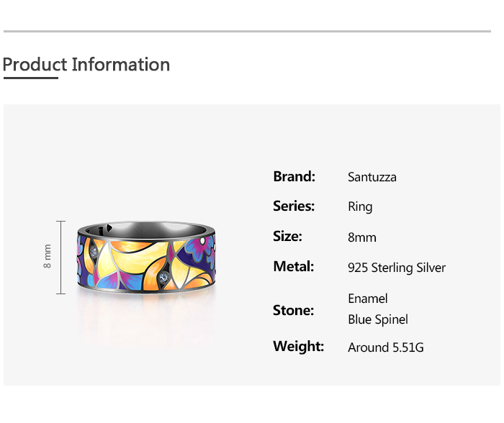Click the 8 mm dimension label
504x423 pixels.
coord(48,257)
